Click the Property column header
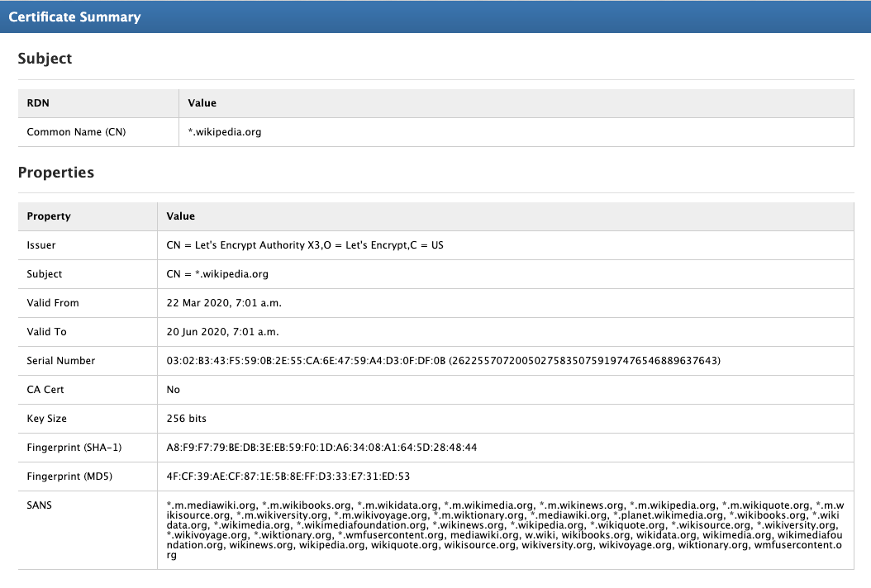Viewport: 871px width, 588px height. [x=49, y=216]
